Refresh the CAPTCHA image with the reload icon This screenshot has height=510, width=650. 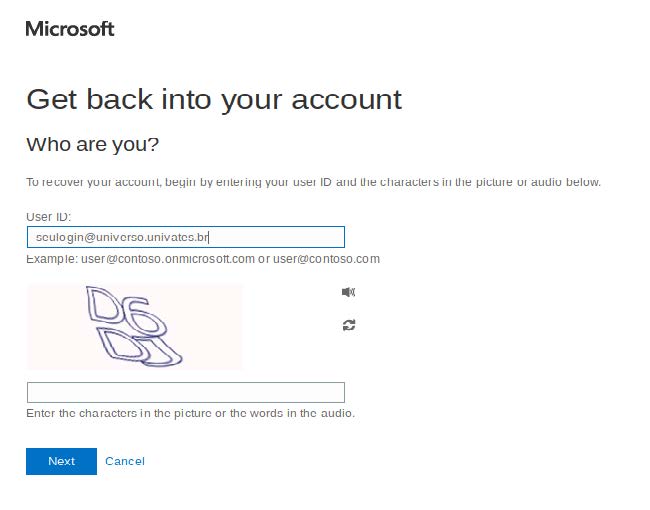pos(348,325)
